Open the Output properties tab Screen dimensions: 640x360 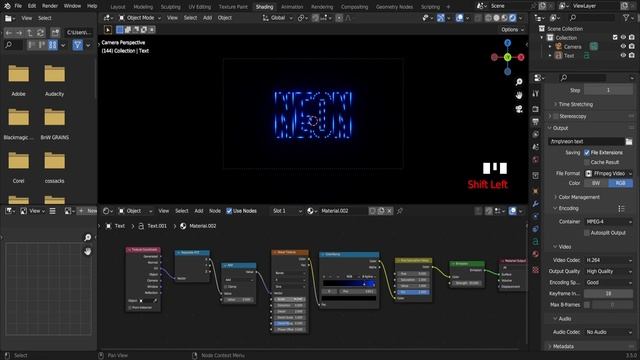tap(536, 122)
